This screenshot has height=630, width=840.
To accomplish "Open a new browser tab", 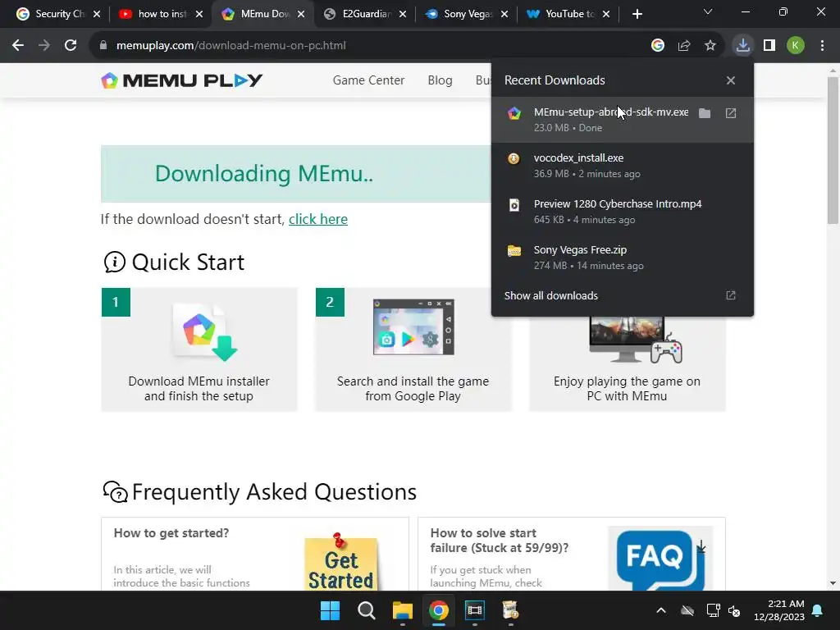I will coord(637,14).
